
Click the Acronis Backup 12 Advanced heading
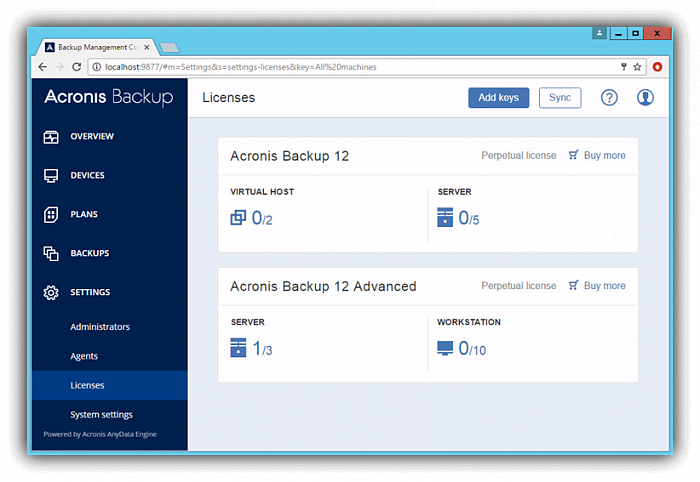(323, 286)
